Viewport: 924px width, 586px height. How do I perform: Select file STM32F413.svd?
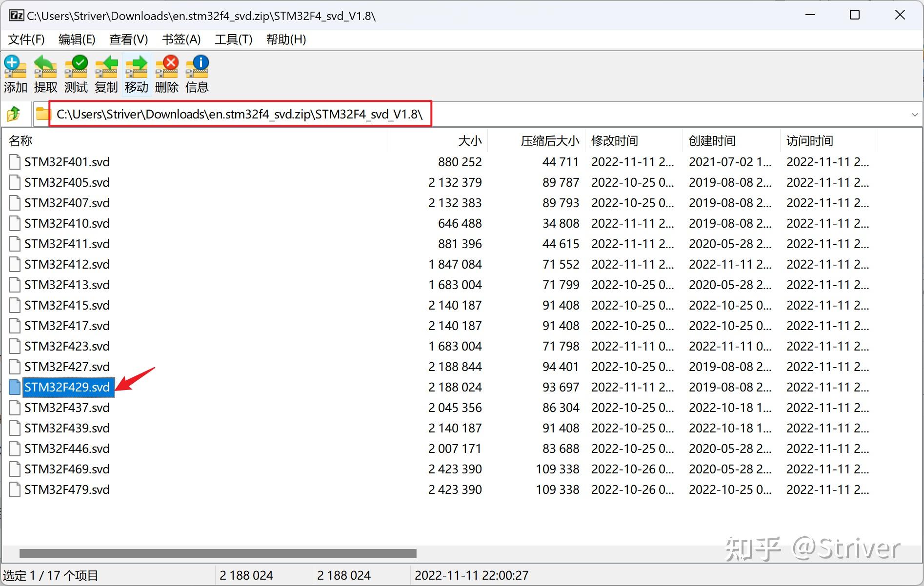pyautogui.click(x=67, y=285)
